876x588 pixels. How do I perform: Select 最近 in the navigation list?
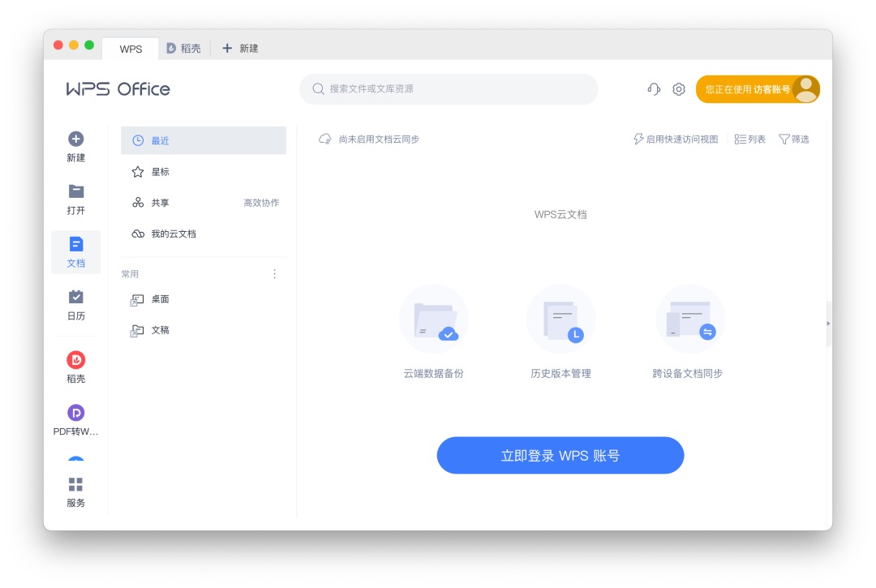[x=204, y=140]
